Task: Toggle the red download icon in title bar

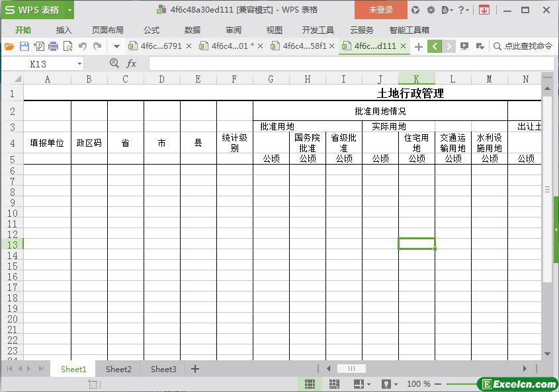Action: (x=484, y=10)
